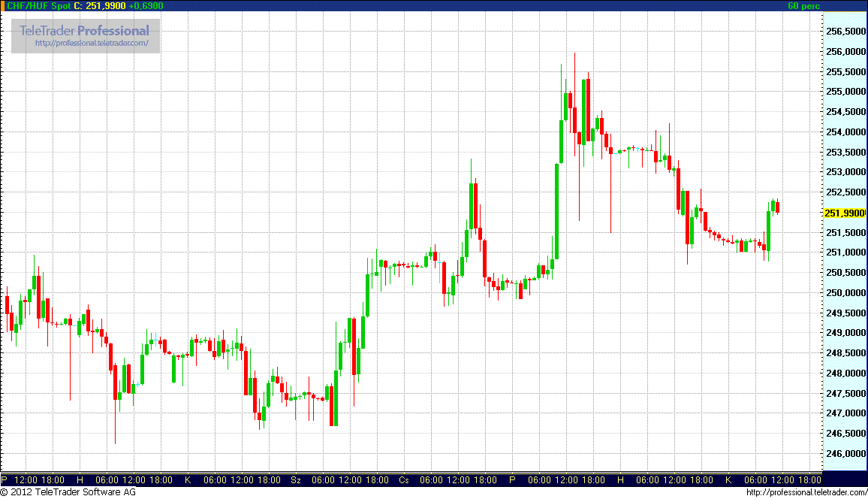Select the 248,0000 price level label
This screenshot has height=499, width=868.
tap(846, 373)
